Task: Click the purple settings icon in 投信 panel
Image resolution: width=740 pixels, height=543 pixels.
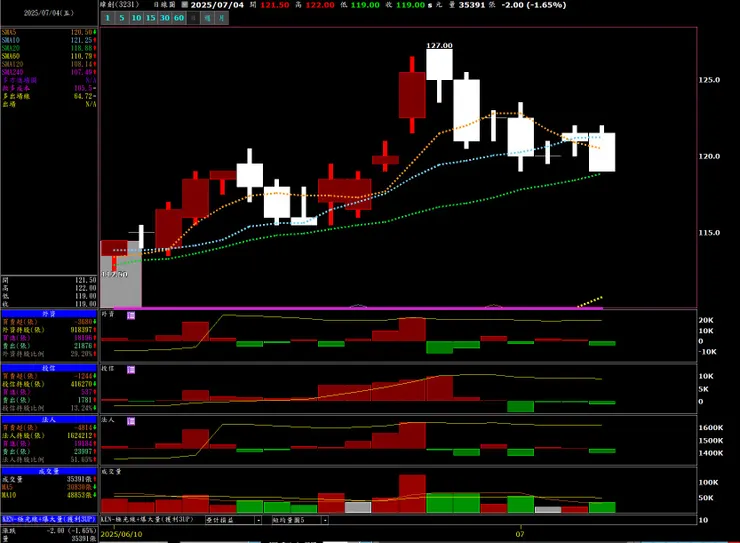Action: (x=131, y=369)
